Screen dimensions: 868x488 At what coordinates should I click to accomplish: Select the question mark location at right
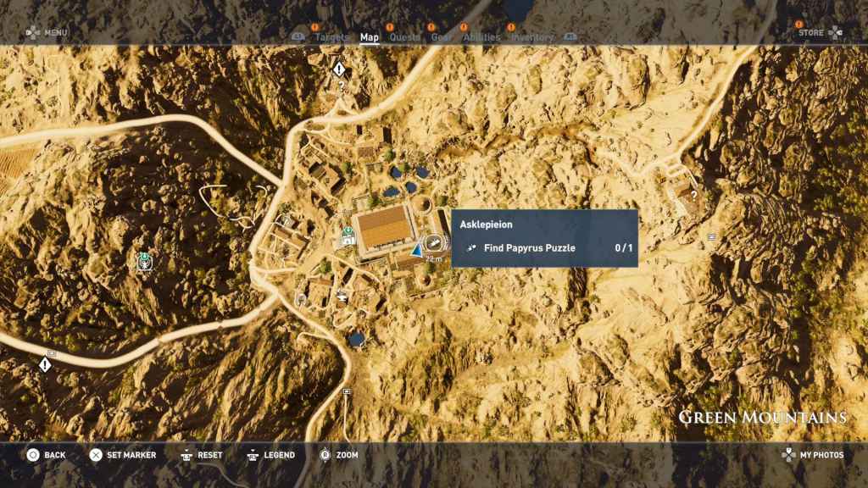point(693,195)
